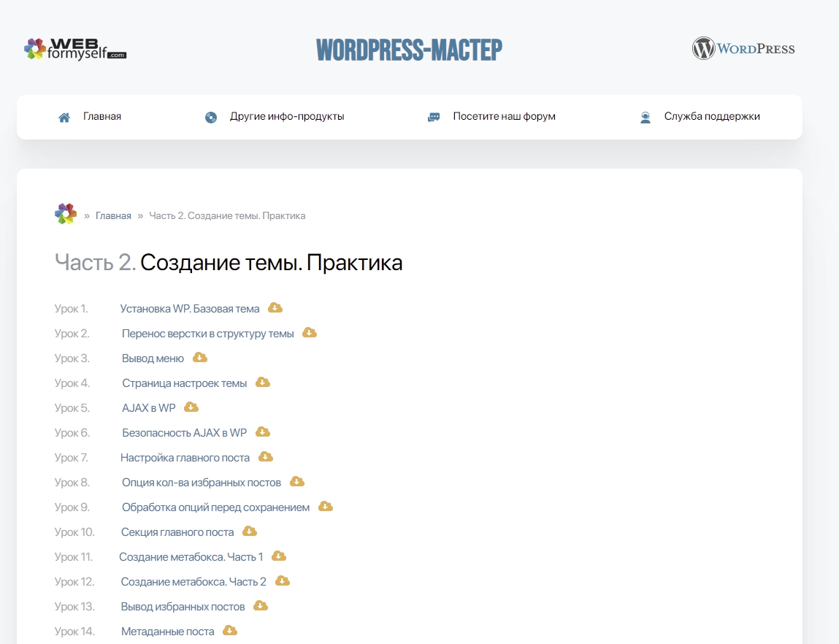The width and height of the screenshot is (839, 644).
Task: Download files for Настройка главного поста
Action: pos(265,457)
